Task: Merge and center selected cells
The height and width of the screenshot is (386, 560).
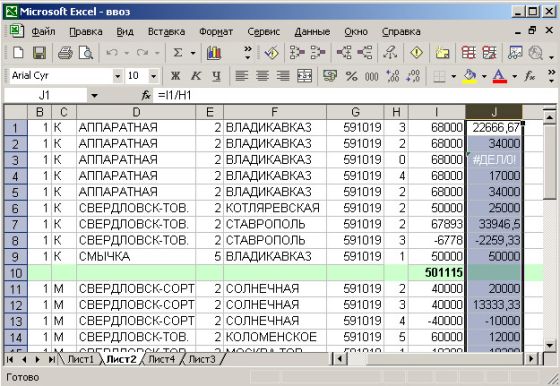Action: 304,76
